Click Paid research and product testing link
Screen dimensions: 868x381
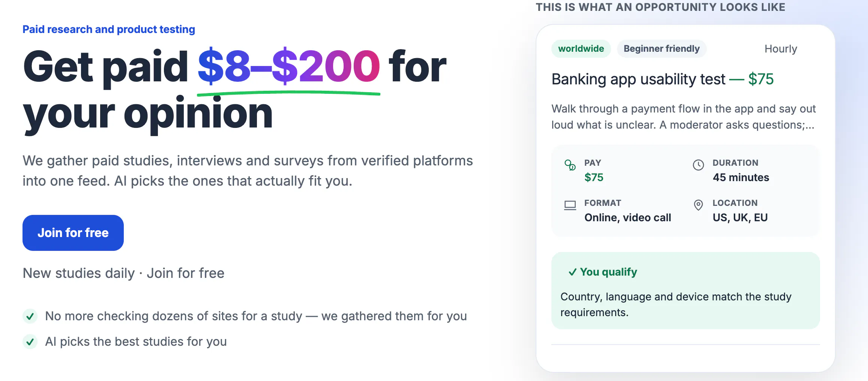coord(109,29)
